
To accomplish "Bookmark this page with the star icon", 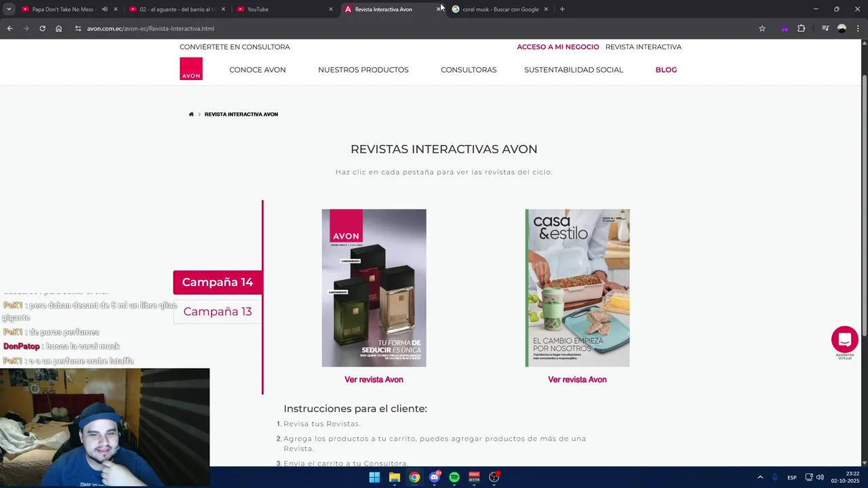I will click(762, 28).
